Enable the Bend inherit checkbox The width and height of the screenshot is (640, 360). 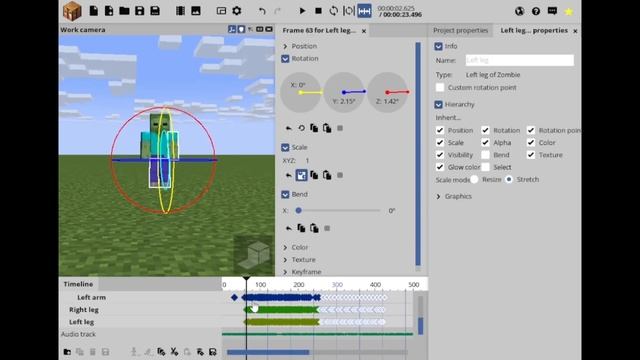(x=485, y=155)
